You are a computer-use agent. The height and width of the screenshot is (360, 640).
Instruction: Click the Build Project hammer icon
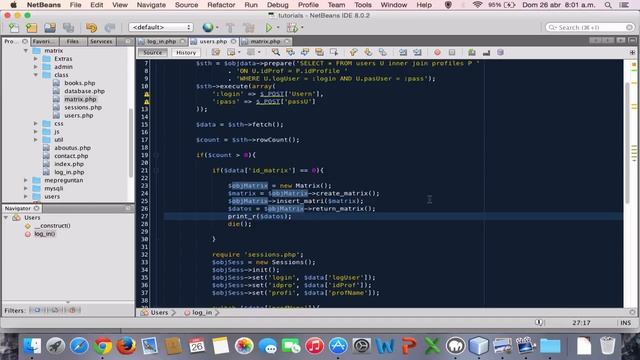(230, 28)
